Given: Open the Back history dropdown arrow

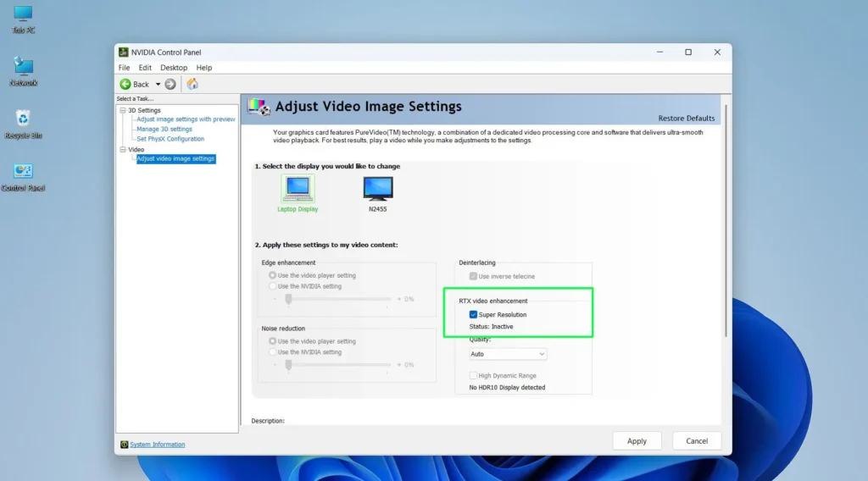Looking at the screenshot, I should 158,85.
